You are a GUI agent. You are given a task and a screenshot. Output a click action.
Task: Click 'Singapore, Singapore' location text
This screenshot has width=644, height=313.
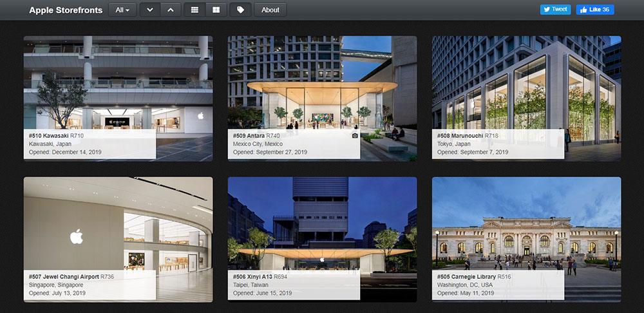coord(56,285)
